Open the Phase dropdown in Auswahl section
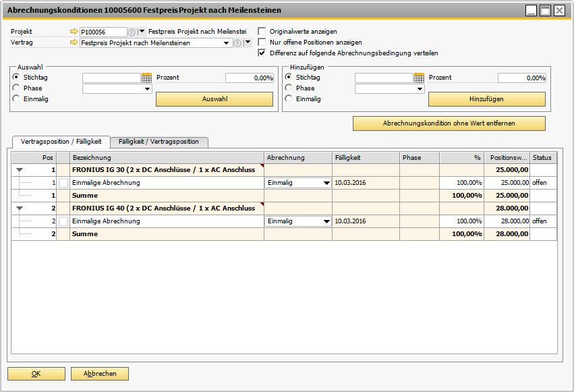Viewport: 574px width, 392px height. click(147, 88)
